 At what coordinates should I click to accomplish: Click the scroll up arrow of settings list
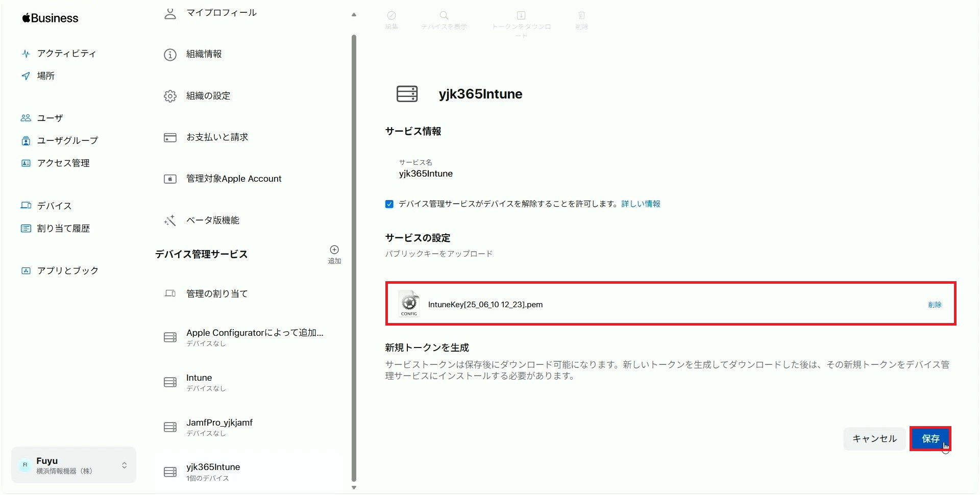(354, 15)
